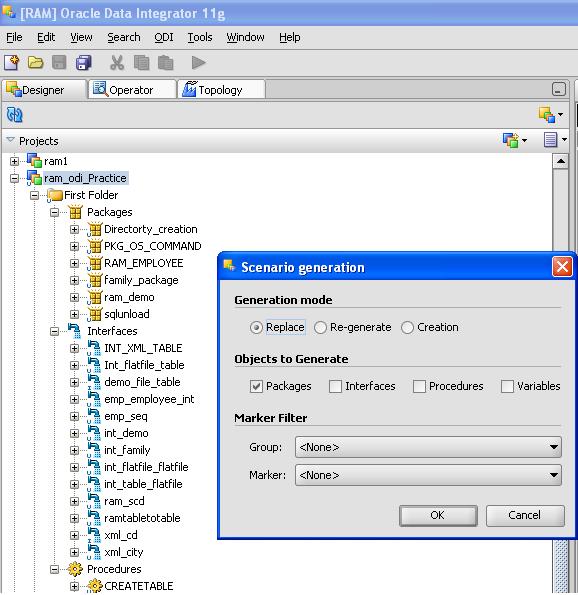578x595 pixels.
Task: Click the package icon beside family_package
Action: pos(95,280)
